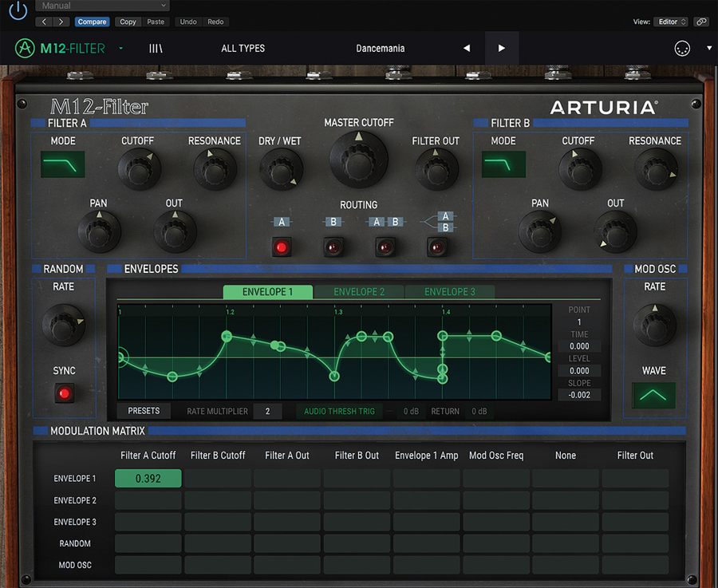Click the Filter Out column header

[635, 456]
